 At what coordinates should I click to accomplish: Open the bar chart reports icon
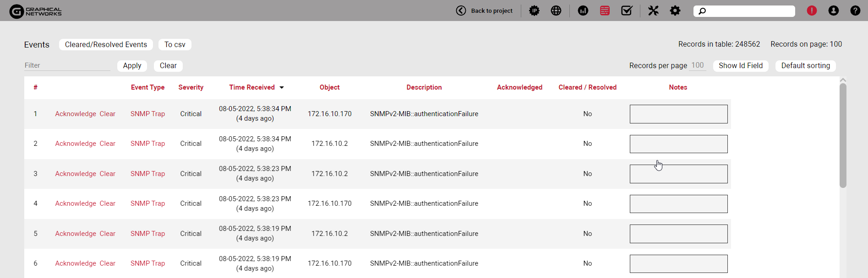pos(583,11)
